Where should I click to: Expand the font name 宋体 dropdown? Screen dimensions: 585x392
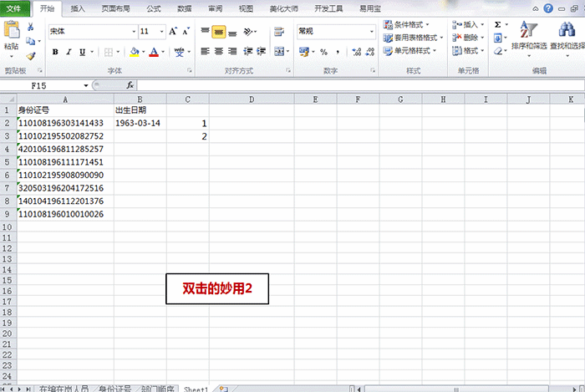(134, 32)
